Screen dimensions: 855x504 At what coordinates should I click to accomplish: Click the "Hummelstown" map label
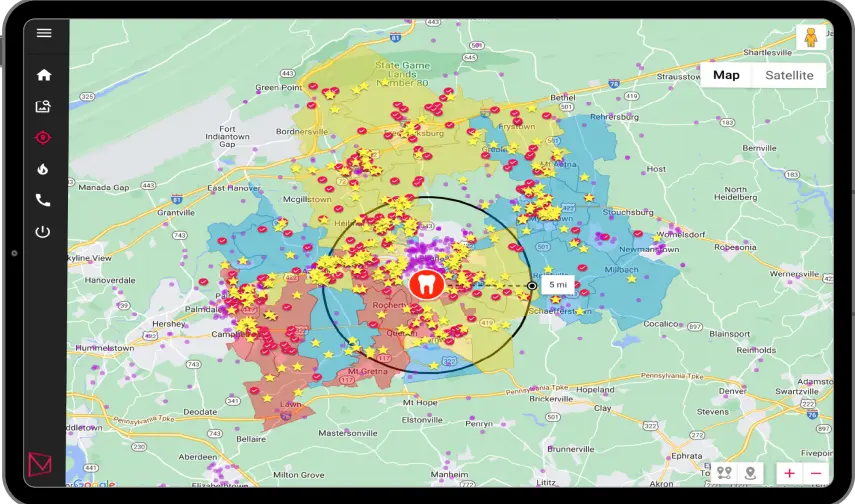pyautogui.click(x=105, y=348)
